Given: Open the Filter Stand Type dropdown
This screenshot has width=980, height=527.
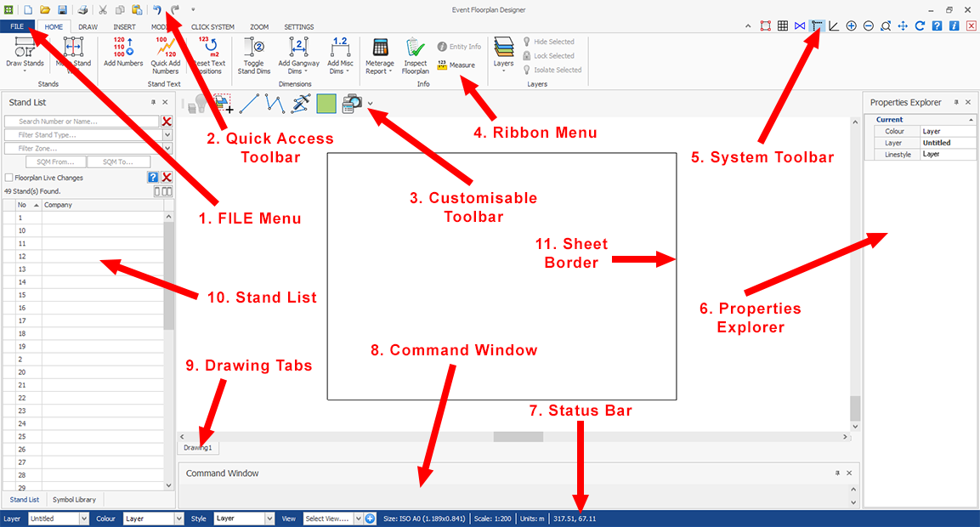Looking at the screenshot, I should pyautogui.click(x=167, y=135).
